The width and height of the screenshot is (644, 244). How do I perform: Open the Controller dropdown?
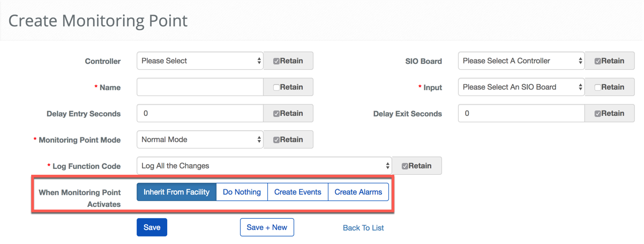click(200, 61)
